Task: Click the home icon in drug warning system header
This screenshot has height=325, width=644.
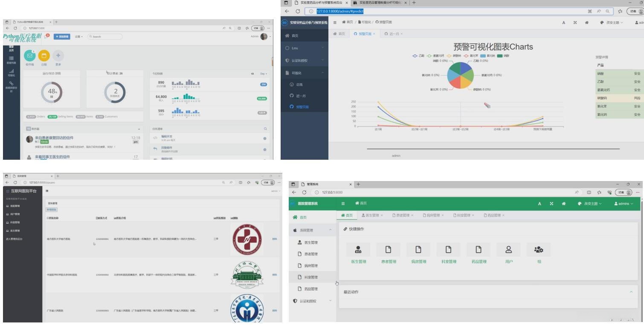Action: [587, 22]
